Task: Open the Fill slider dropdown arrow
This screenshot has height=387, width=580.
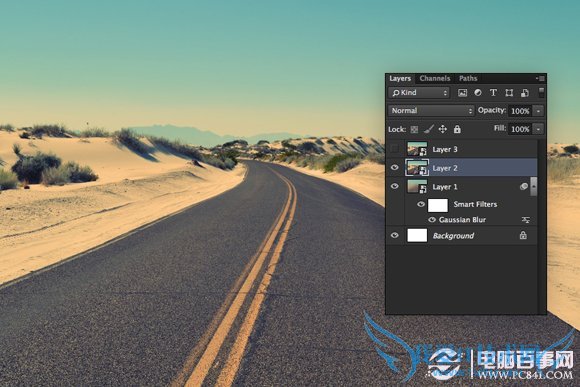Action: pyautogui.click(x=538, y=129)
